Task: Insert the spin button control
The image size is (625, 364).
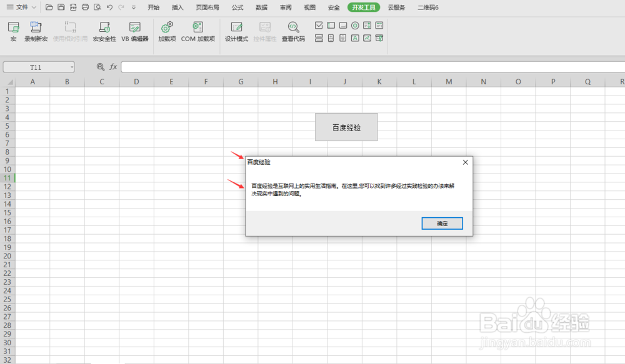Action: click(331, 38)
